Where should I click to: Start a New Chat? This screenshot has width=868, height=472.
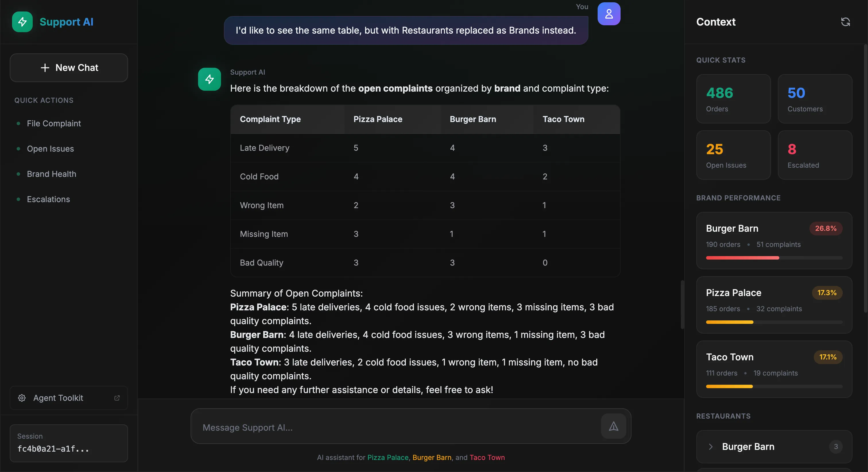[69, 68]
